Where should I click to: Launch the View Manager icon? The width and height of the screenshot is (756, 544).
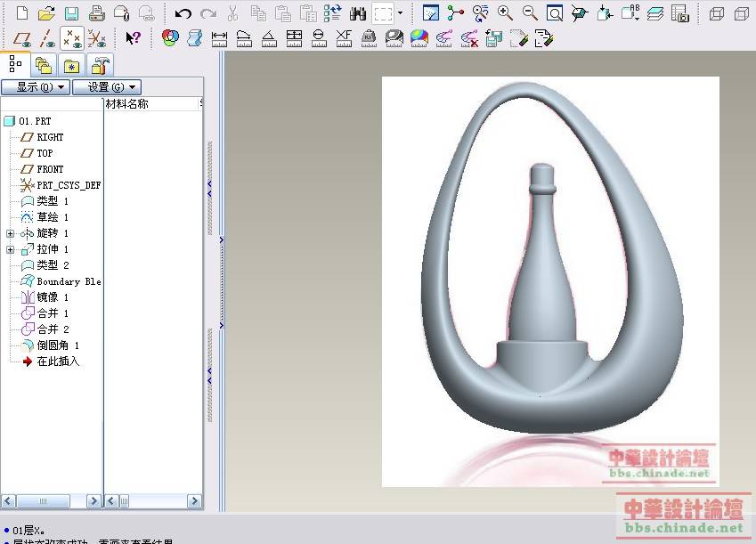point(679,13)
